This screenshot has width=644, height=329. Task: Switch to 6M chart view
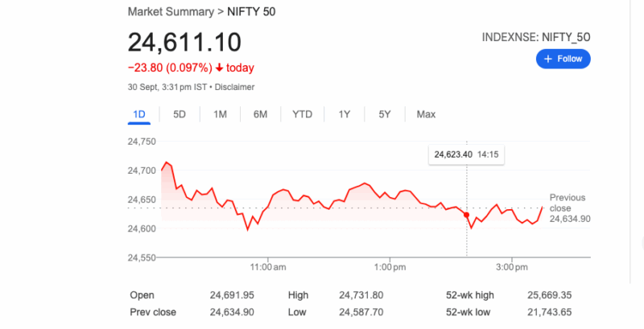coord(260,114)
